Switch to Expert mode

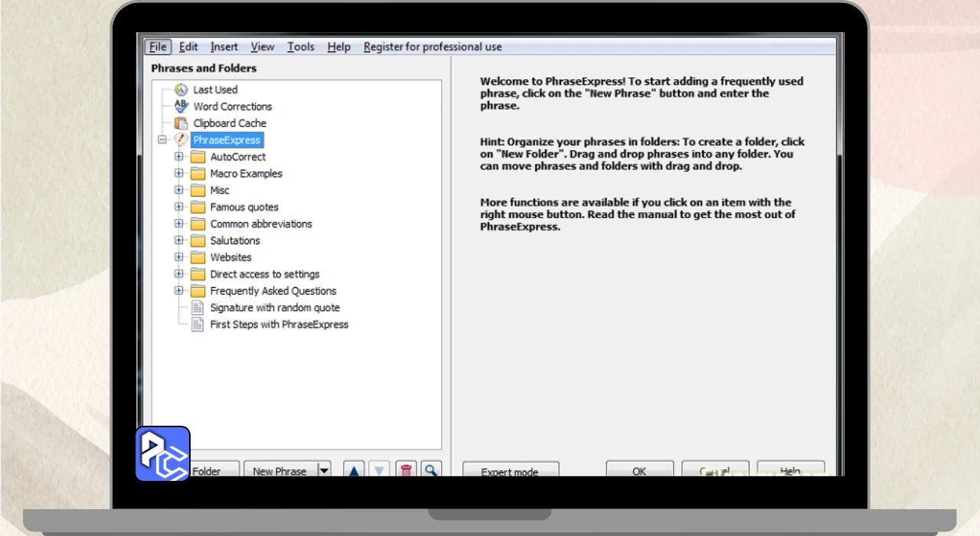[x=511, y=469]
